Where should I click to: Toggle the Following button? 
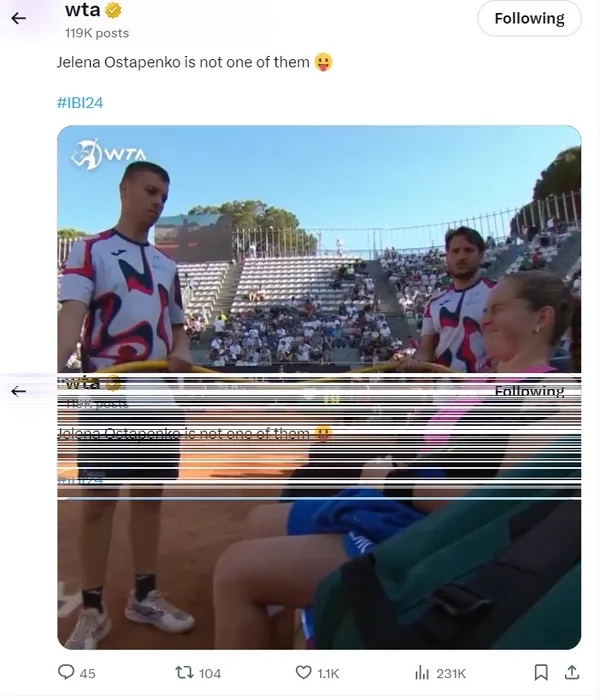(529, 18)
